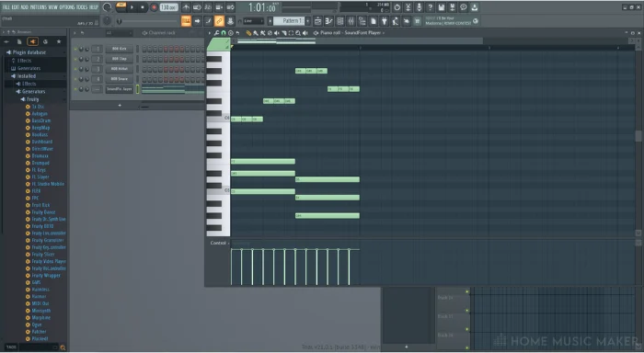Click the audio editor scissors icon
The width and height of the screenshot is (644, 353).
click(408, 7)
